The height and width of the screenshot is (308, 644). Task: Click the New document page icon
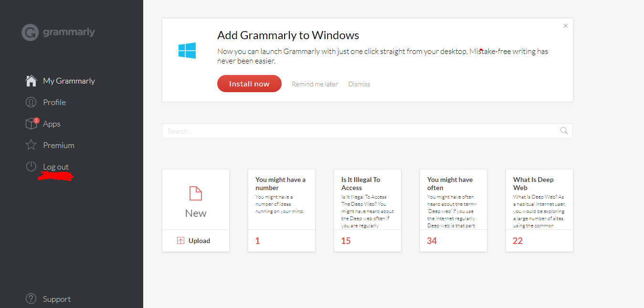[196, 193]
